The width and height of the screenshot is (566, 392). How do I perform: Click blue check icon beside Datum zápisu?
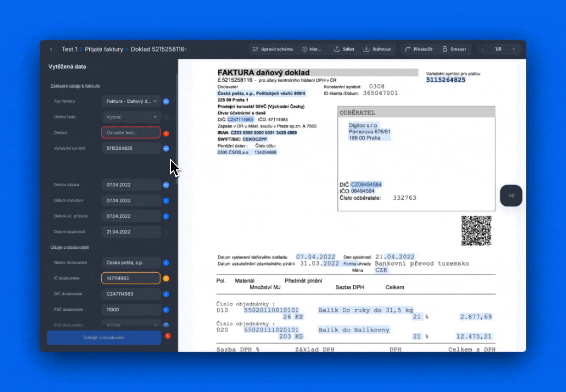(166, 185)
